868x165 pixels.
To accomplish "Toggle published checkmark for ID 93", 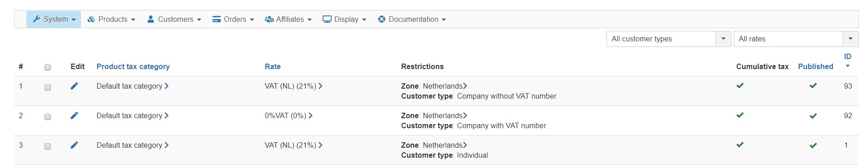I will click(813, 86).
